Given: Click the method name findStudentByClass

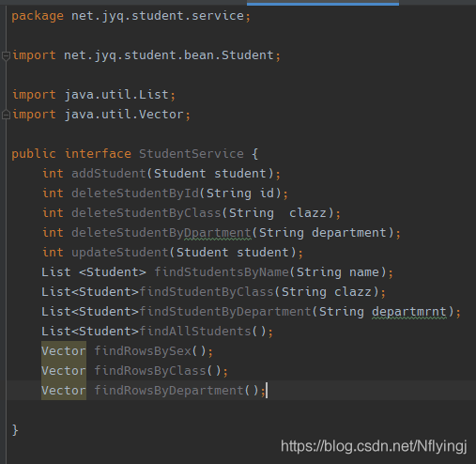Looking at the screenshot, I should click(207, 292).
